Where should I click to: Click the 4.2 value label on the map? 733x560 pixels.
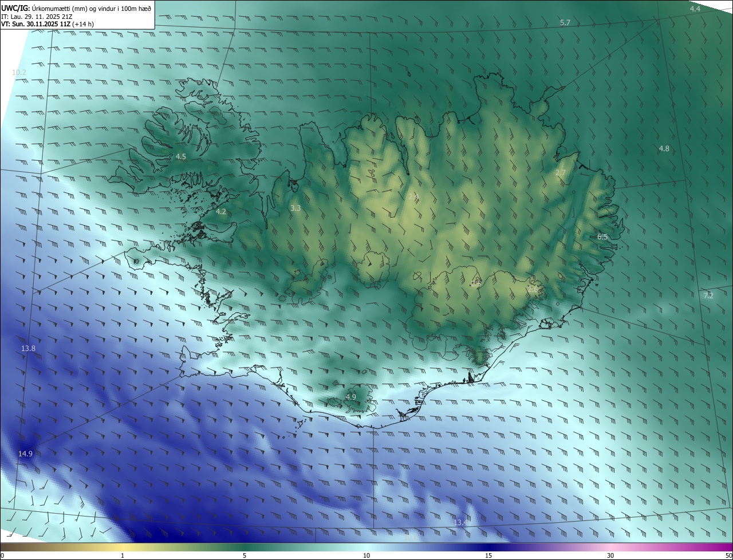click(x=221, y=211)
